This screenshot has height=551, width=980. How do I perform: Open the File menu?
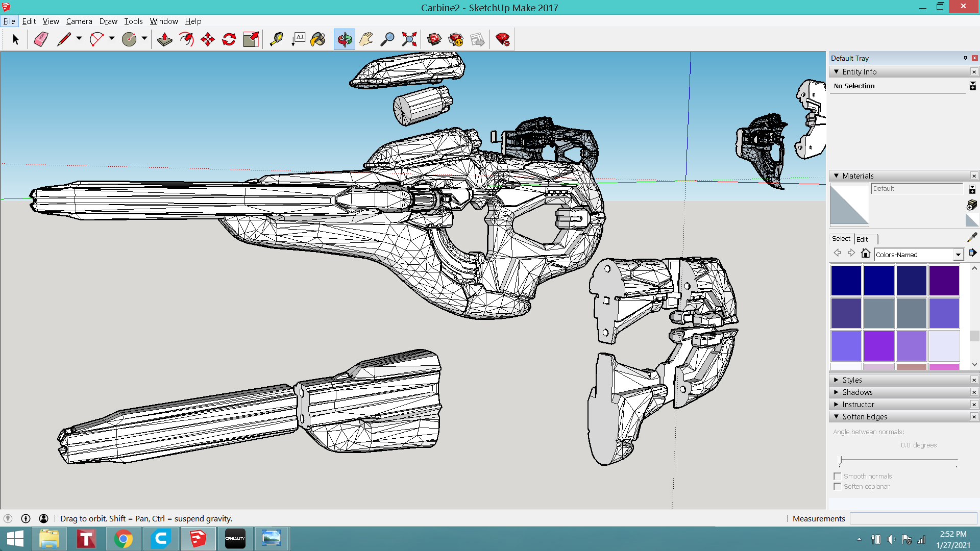coord(9,21)
